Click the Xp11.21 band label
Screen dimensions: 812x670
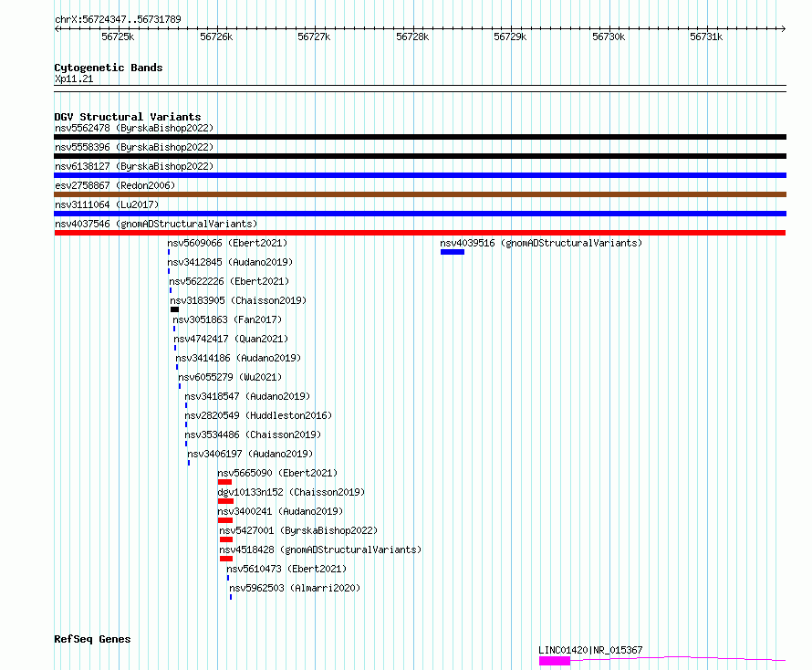(x=74, y=79)
